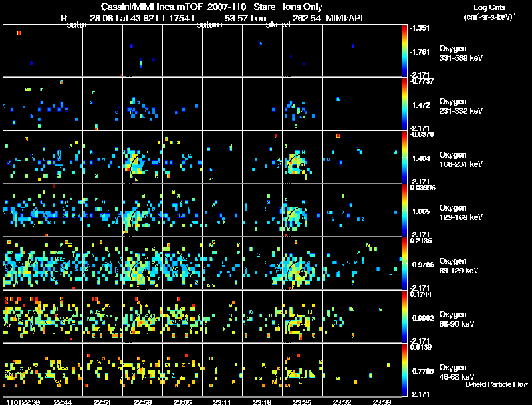Click the 23:11 time label

pyautogui.click(x=222, y=402)
